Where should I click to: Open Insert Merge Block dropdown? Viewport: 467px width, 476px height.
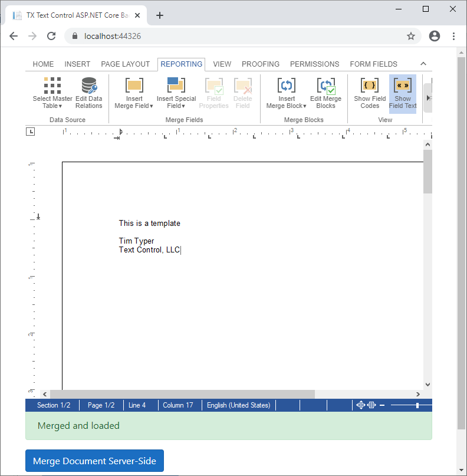pyautogui.click(x=286, y=93)
